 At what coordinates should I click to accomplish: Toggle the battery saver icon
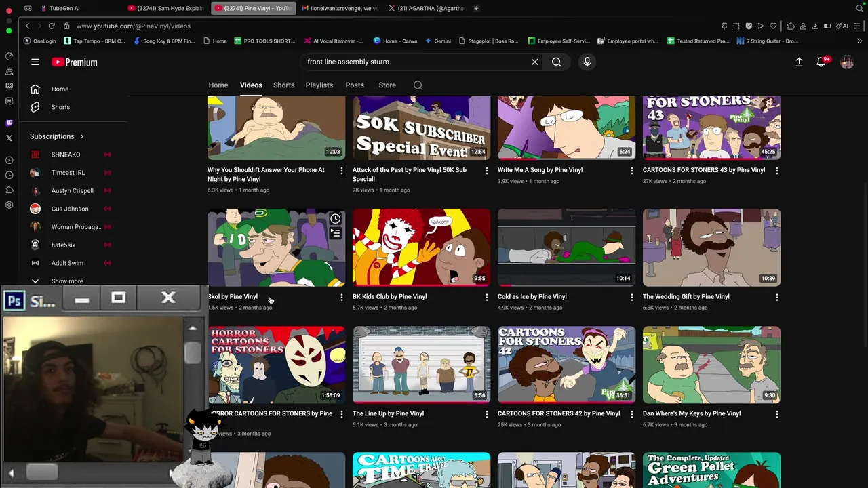point(827,26)
